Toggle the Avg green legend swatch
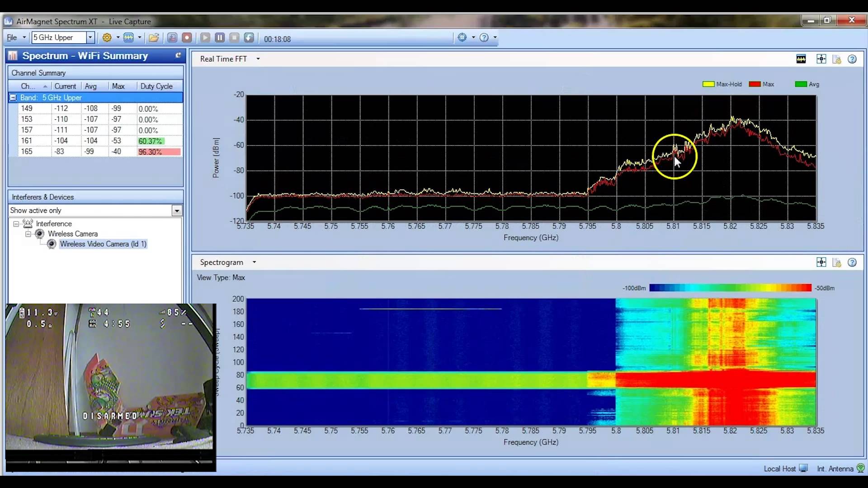 pyautogui.click(x=801, y=84)
